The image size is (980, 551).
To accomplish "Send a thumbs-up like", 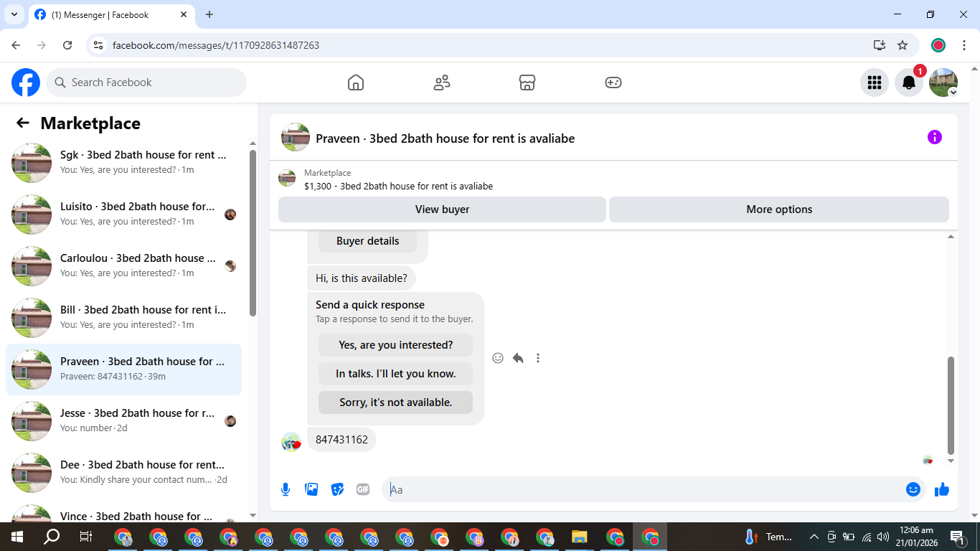I will click(x=942, y=489).
